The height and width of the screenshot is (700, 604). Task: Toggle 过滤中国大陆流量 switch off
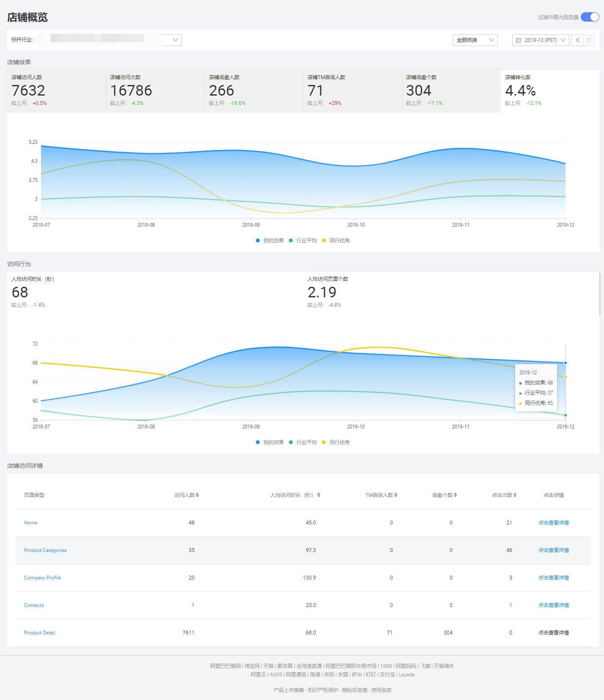point(590,17)
